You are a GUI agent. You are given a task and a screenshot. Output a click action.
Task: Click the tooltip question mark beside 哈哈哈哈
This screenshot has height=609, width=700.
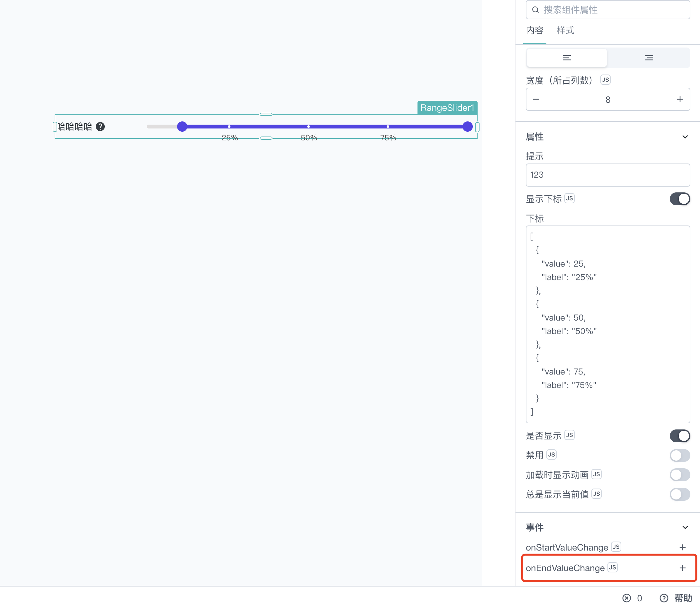pos(100,127)
